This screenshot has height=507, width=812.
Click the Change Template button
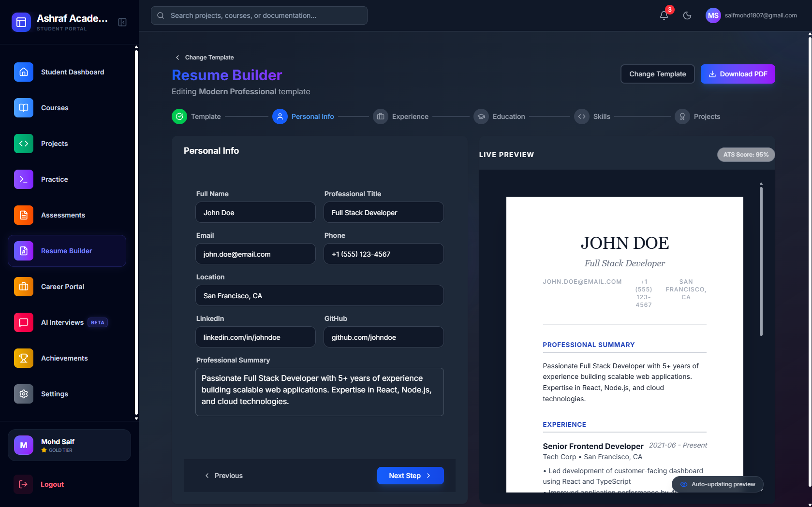[657, 74]
